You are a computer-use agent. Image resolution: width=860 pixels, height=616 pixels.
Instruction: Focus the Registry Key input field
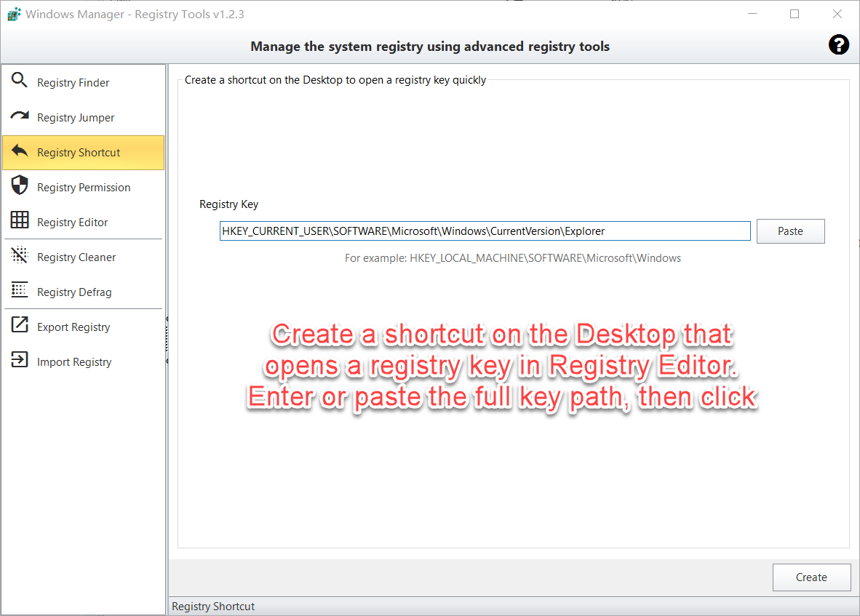pyautogui.click(x=485, y=231)
